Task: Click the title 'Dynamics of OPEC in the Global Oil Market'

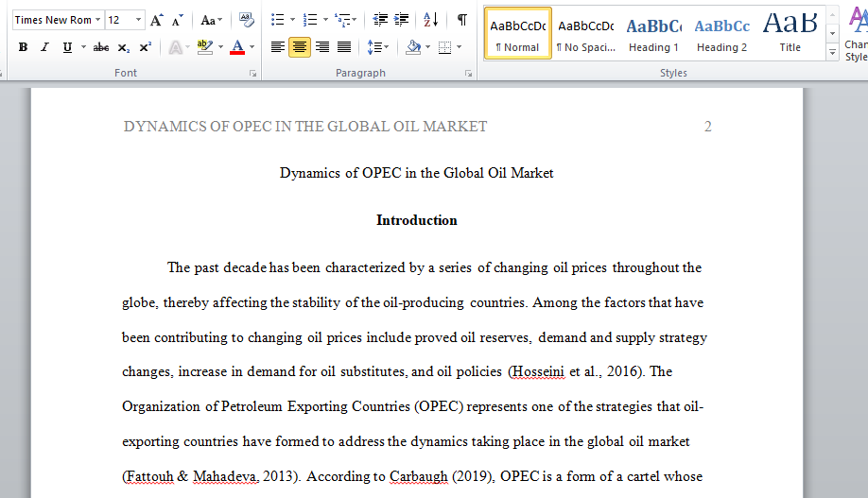Action: pos(416,173)
